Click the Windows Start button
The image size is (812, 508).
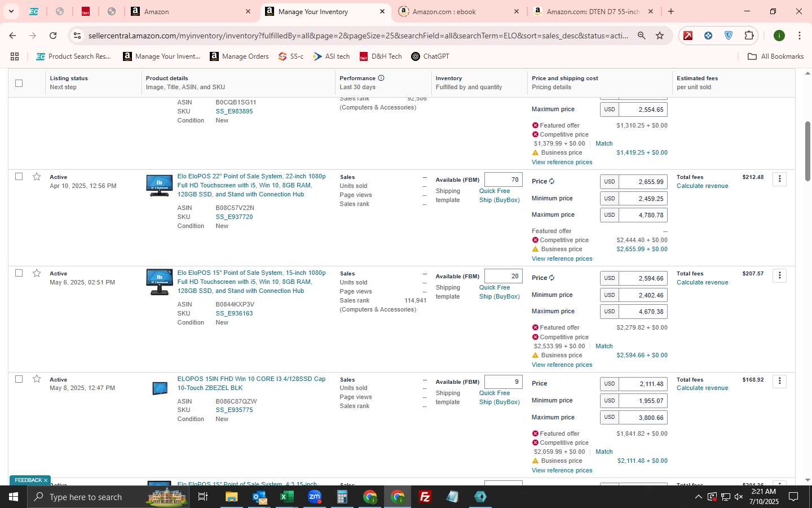pos(14,497)
